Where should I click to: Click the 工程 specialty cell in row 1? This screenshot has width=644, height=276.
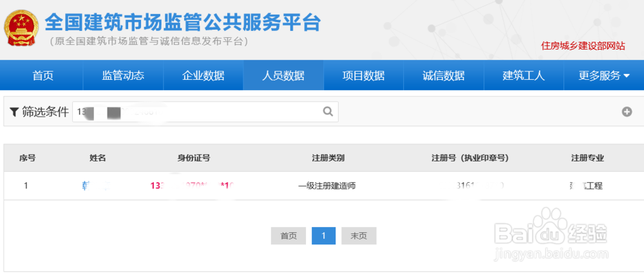585,186
